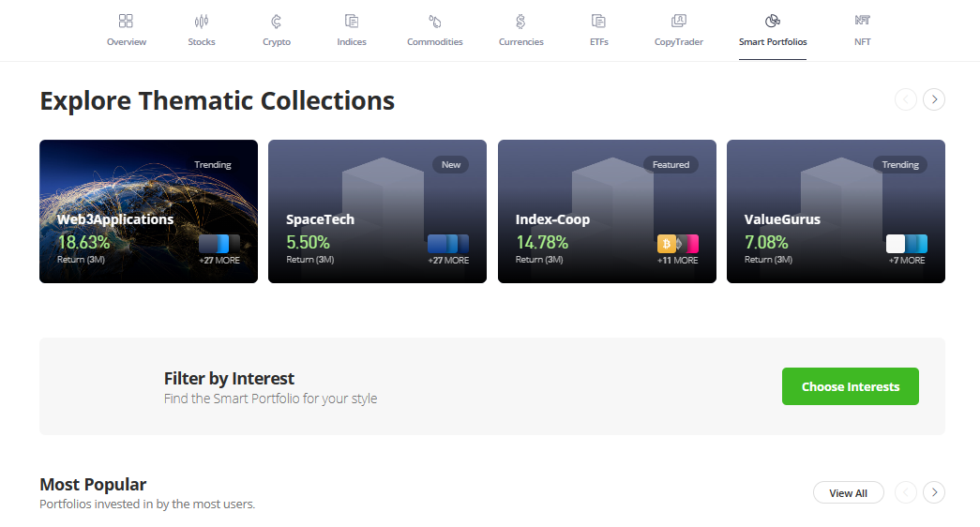Select the Currencies dollar icon
This screenshot has width=980, height=527.
(520, 21)
